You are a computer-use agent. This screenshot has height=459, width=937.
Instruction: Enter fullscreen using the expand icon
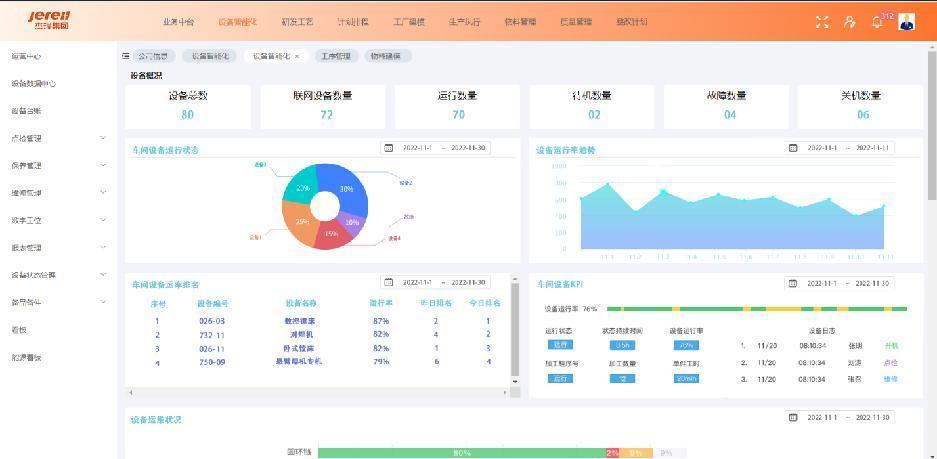(822, 22)
